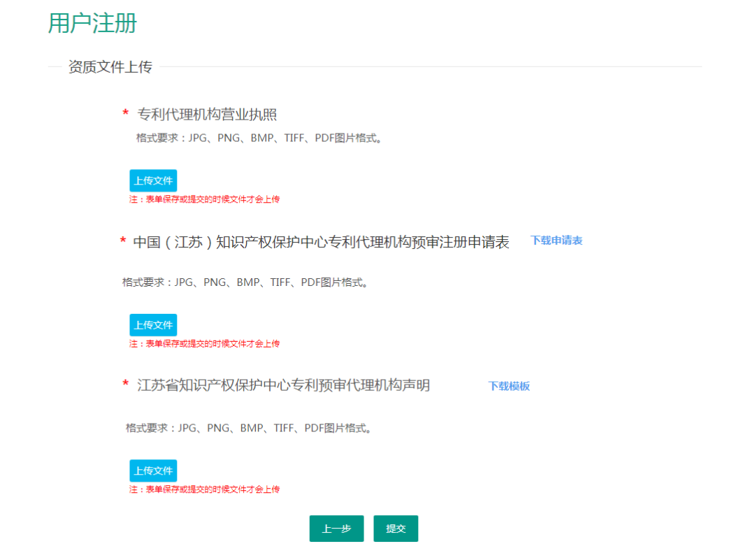Upload the 代理机构声明 file
Screen dimensions: 755x560
coord(153,471)
